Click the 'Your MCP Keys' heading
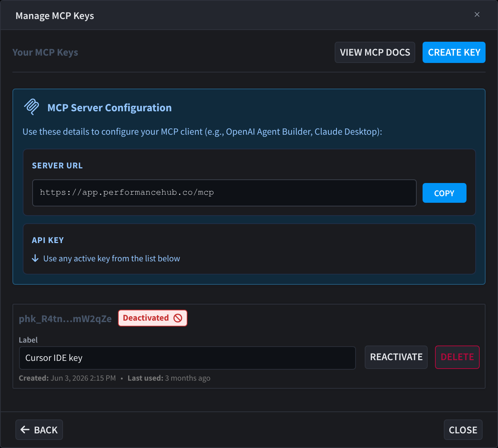The width and height of the screenshot is (498, 448). point(45,52)
